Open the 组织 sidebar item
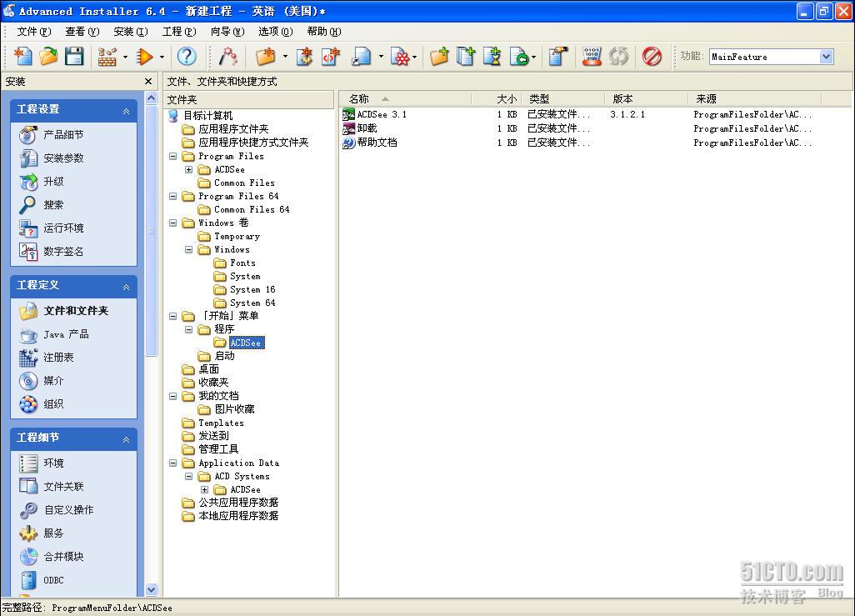855x616 pixels. coord(42,404)
